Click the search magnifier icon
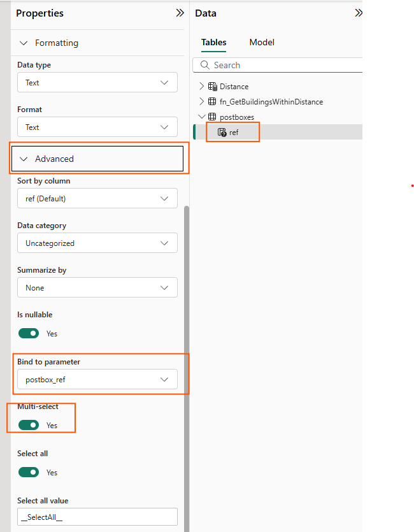 [205, 65]
